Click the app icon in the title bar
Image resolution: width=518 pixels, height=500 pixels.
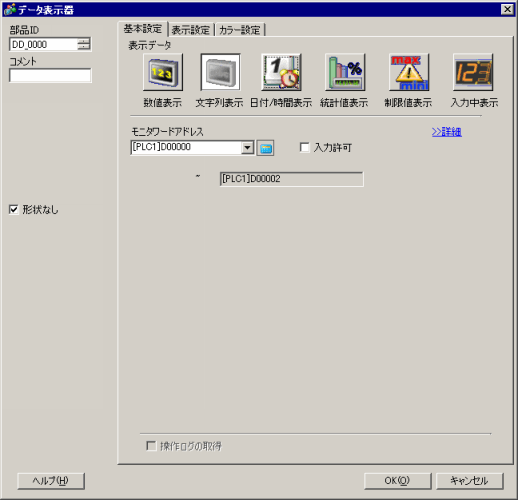coord(10,10)
